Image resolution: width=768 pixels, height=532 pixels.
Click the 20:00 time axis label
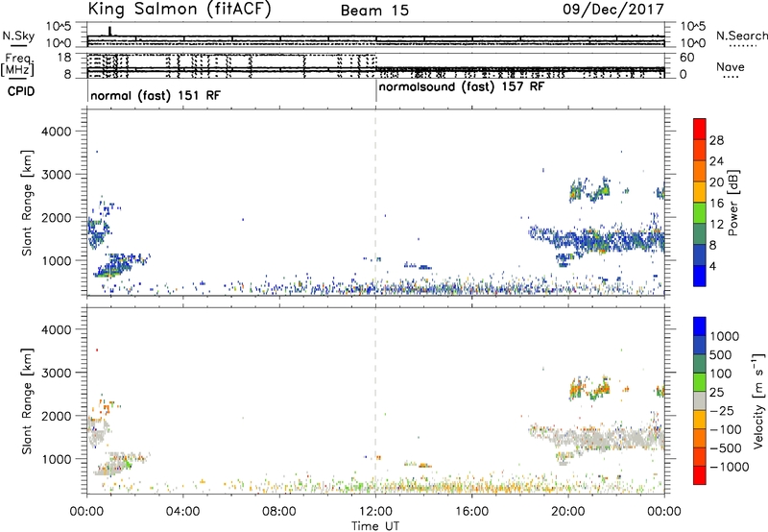click(567, 512)
